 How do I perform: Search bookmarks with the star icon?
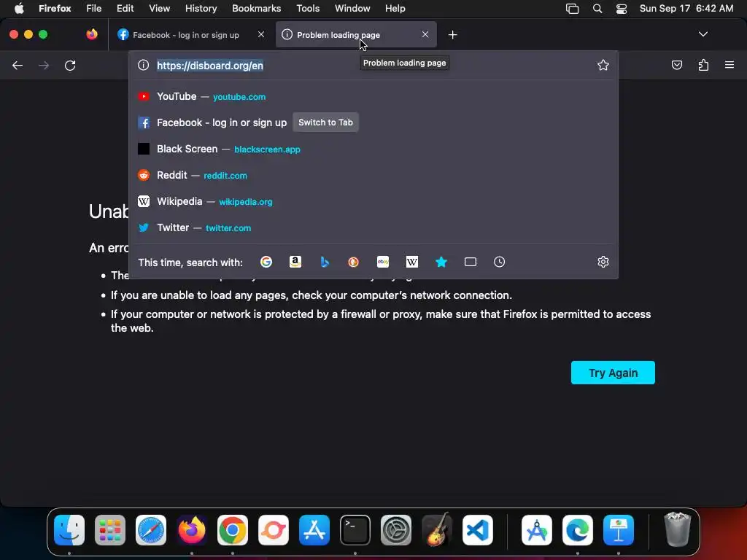click(x=441, y=262)
